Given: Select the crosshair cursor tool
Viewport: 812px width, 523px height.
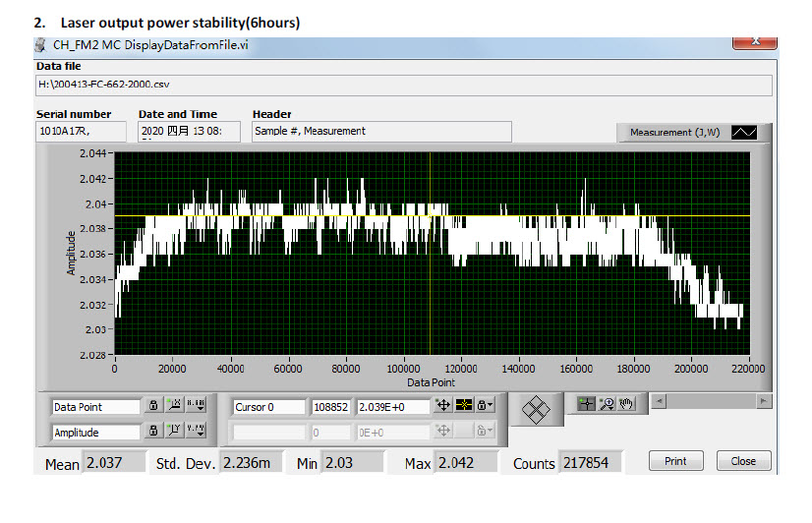Looking at the screenshot, I should point(586,402).
